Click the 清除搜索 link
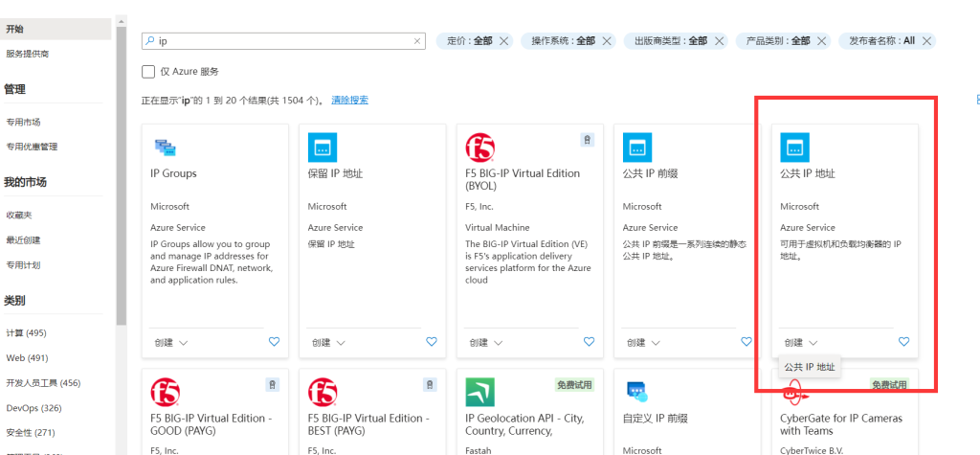The image size is (980, 455). pos(350,100)
